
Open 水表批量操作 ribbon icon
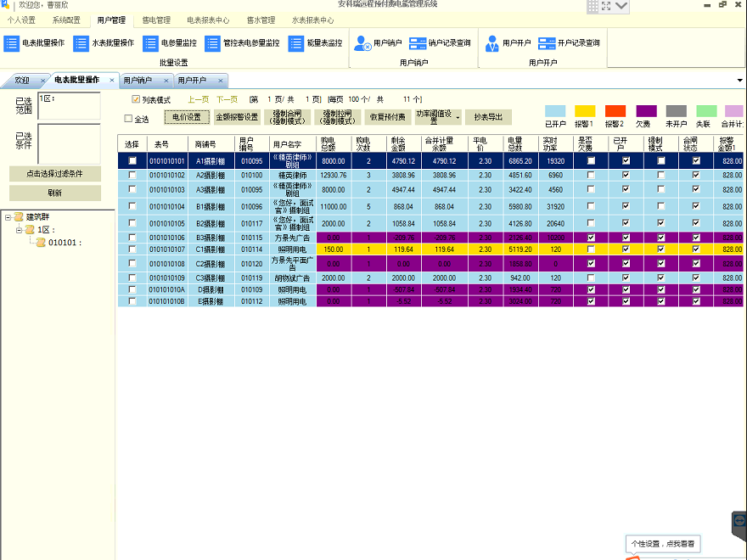(x=81, y=43)
